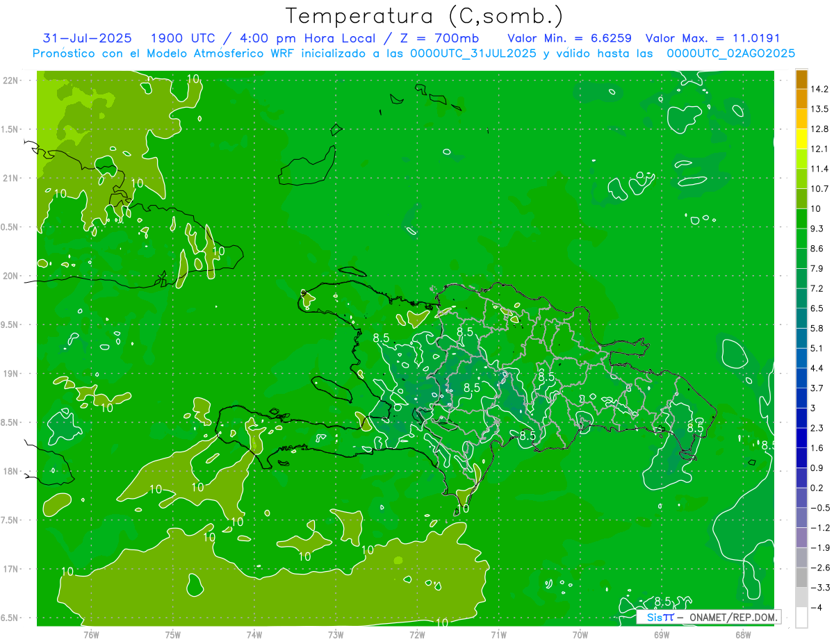The width and height of the screenshot is (834, 644).
Task: Click the '0000UTC_02AGO2025' validity timestamp
Action: pos(730,53)
